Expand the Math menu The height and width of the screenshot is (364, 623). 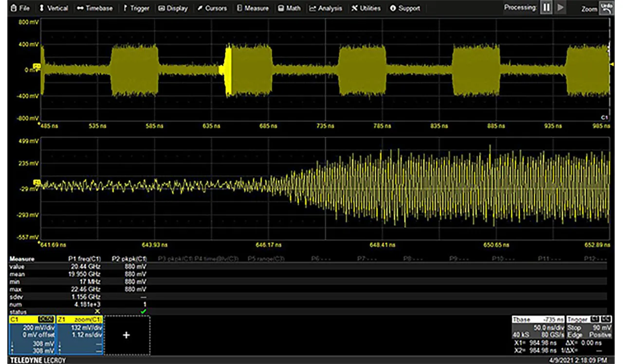(289, 8)
